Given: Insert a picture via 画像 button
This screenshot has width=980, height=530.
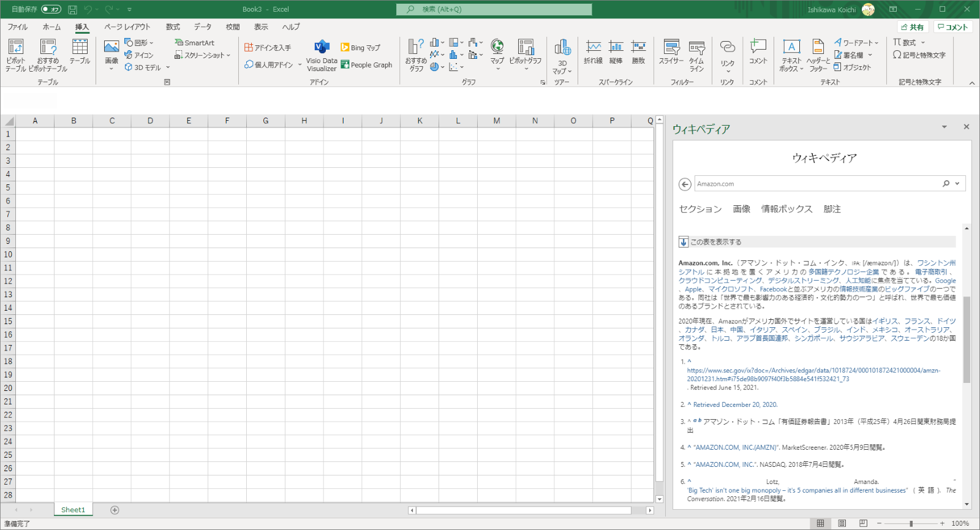Looking at the screenshot, I should [x=111, y=55].
